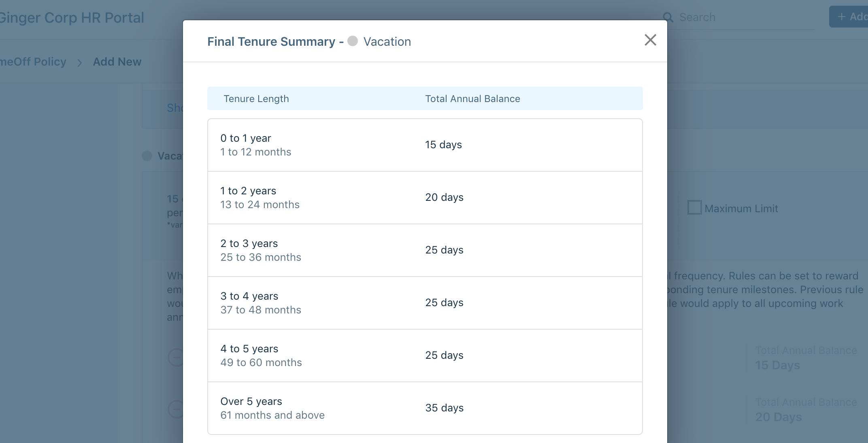Click the Total Annual Balance column header

coord(472,99)
